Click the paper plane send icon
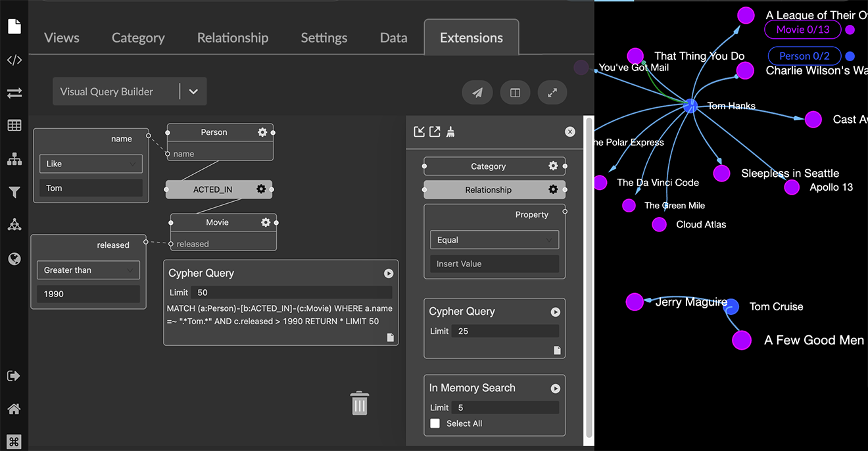The image size is (868, 451). click(477, 93)
